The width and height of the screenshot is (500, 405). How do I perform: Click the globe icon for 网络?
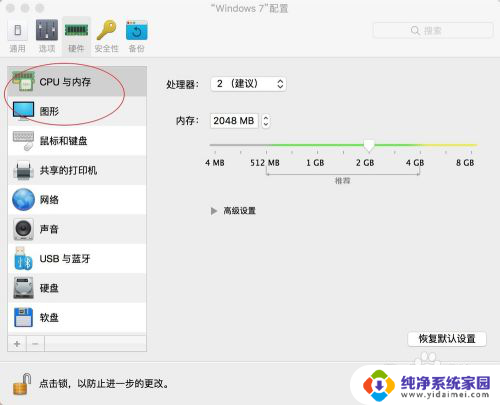tap(23, 199)
